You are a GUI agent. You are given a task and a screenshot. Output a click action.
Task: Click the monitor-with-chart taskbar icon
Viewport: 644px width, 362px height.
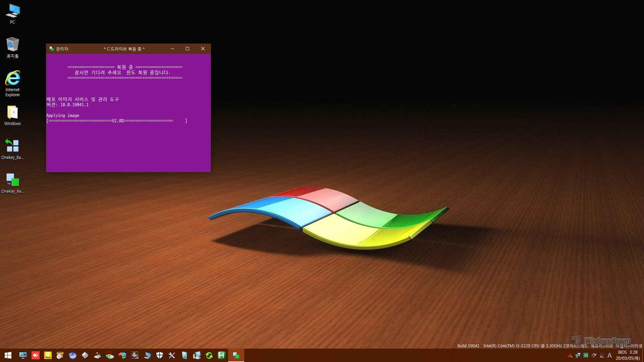click(23, 355)
